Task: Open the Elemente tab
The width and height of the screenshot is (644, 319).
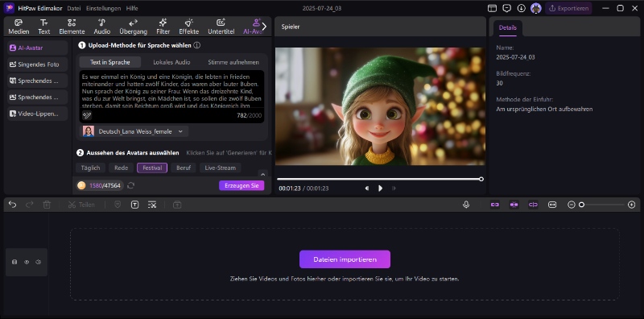Action: coord(72,27)
